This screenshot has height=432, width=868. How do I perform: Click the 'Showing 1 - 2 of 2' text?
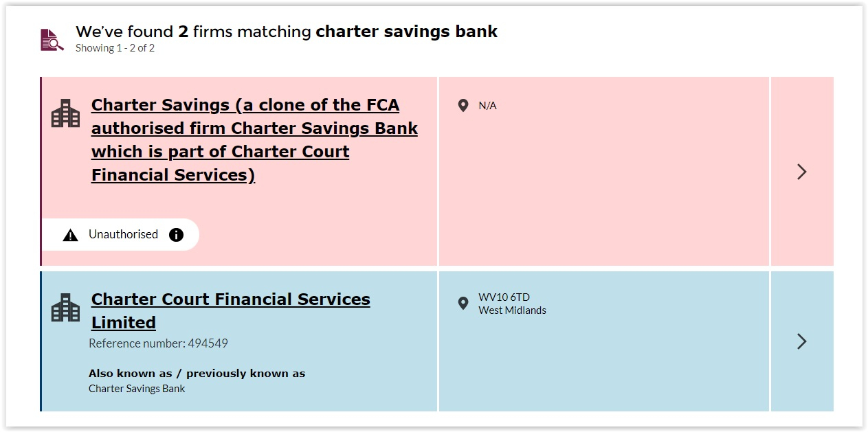tap(115, 48)
